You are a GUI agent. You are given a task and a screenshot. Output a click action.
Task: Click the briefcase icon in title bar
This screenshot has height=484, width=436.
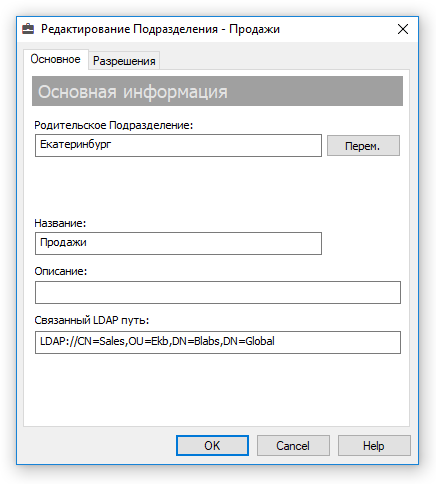click(x=28, y=29)
